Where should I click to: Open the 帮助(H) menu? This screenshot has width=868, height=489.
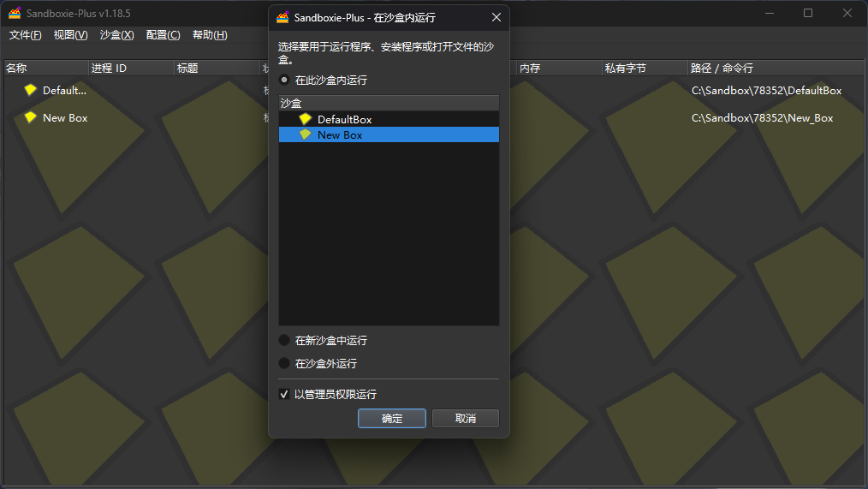pos(210,35)
